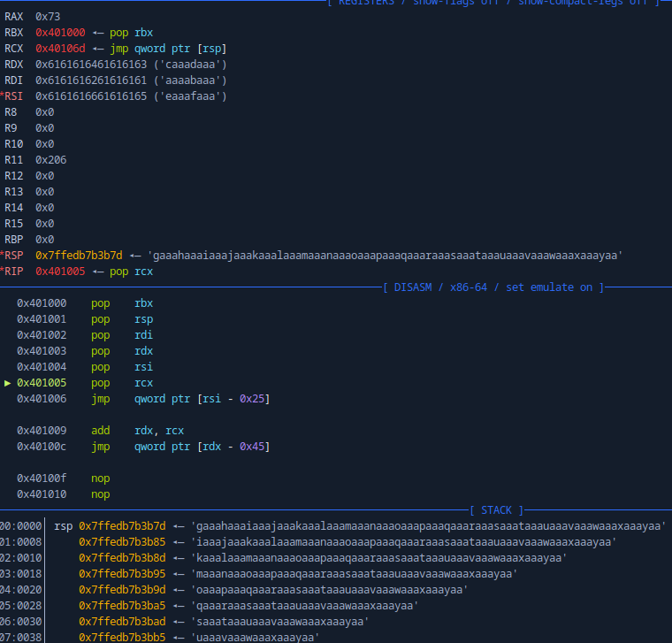Click disassembly address 0x401010 nop line

[42, 494]
